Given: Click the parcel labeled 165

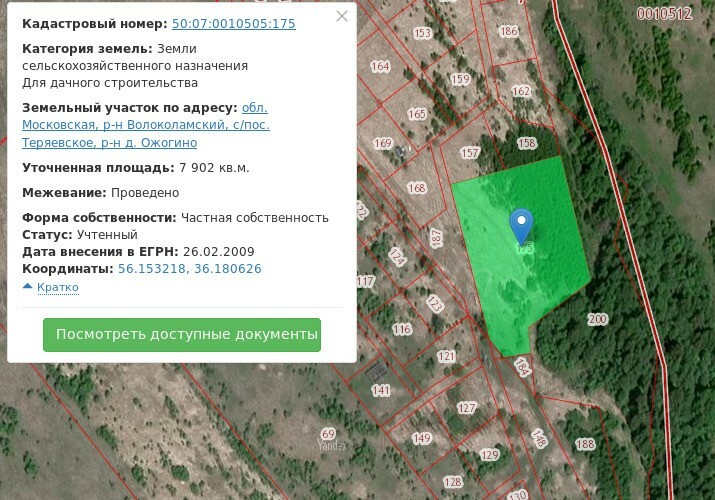Looking at the screenshot, I should click(417, 114).
